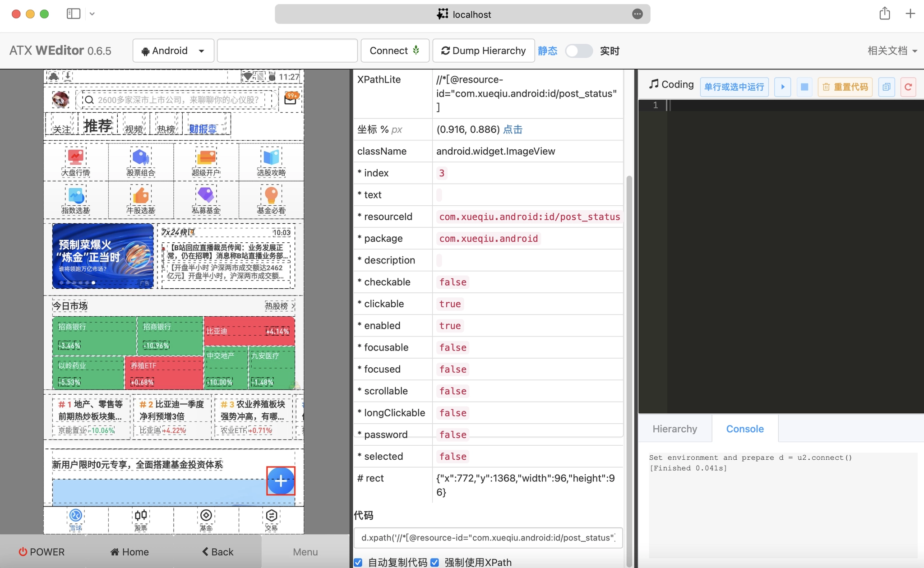The width and height of the screenshot is (924, 568).
Task: Click the red refresh icon in Coding toolbar
Action: point(908,87)
